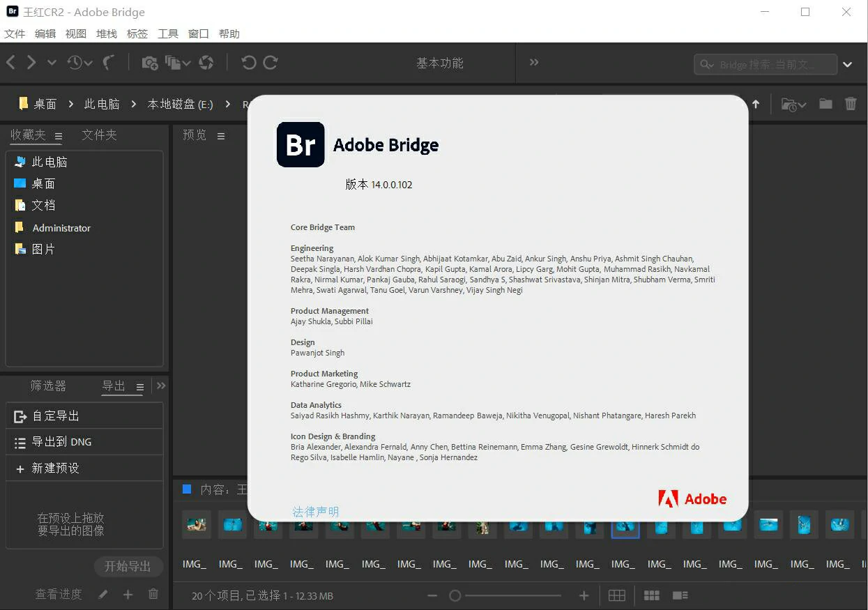The height and width of the screenshot is (610, 868).
Task: Switch to thumbnail grid view mode
Action: [x=651, y=595]
